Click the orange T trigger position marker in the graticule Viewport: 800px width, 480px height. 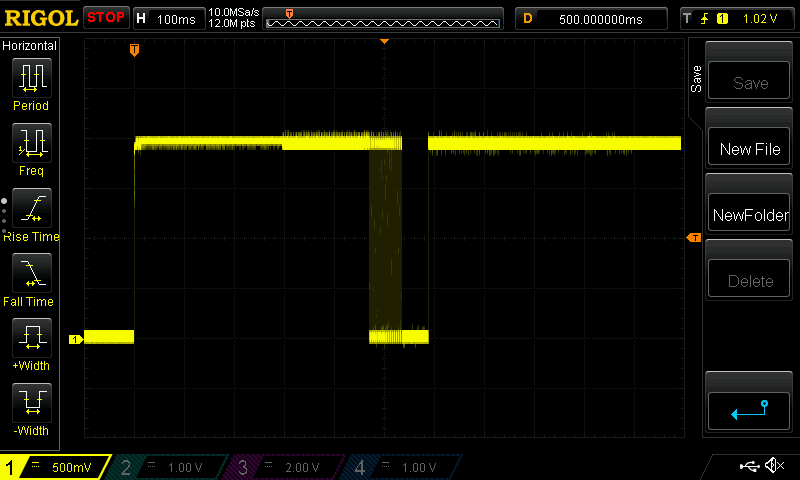[134, 49]
